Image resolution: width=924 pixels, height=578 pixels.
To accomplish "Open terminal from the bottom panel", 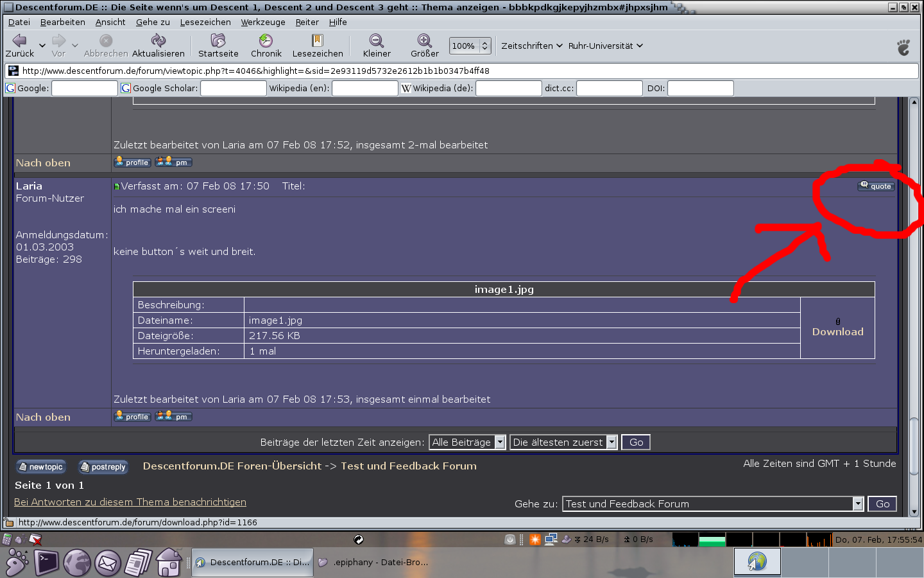I will (x=46, y=563).
